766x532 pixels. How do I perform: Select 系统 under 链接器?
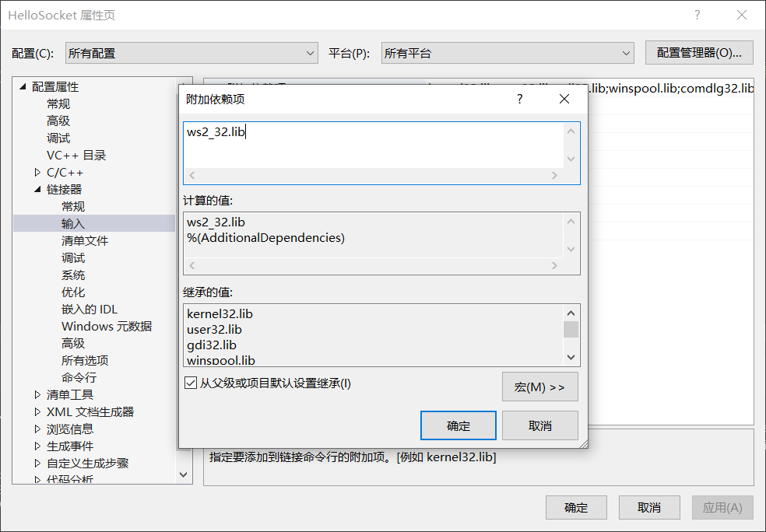click(x=72, y=275)
